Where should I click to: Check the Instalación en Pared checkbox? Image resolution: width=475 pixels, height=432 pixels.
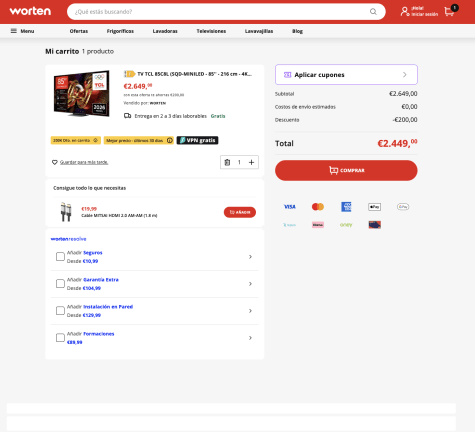coord(60,311)
